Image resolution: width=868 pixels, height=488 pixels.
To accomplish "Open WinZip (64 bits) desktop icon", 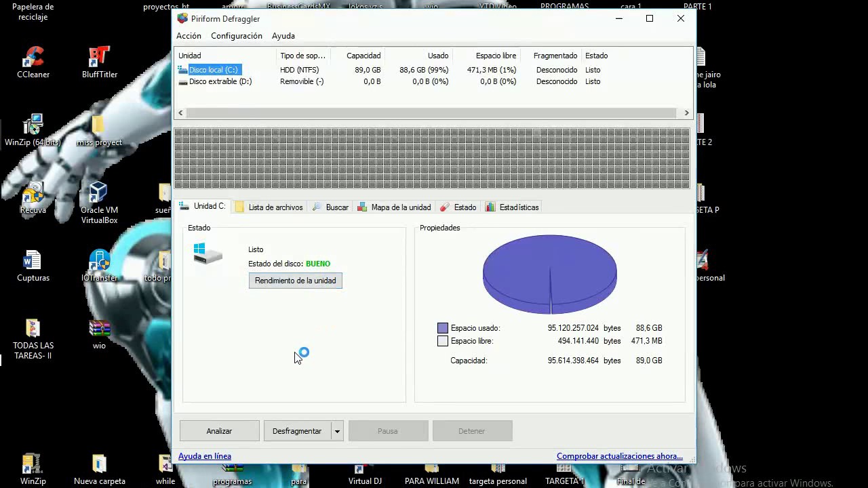I will (33, 130).
